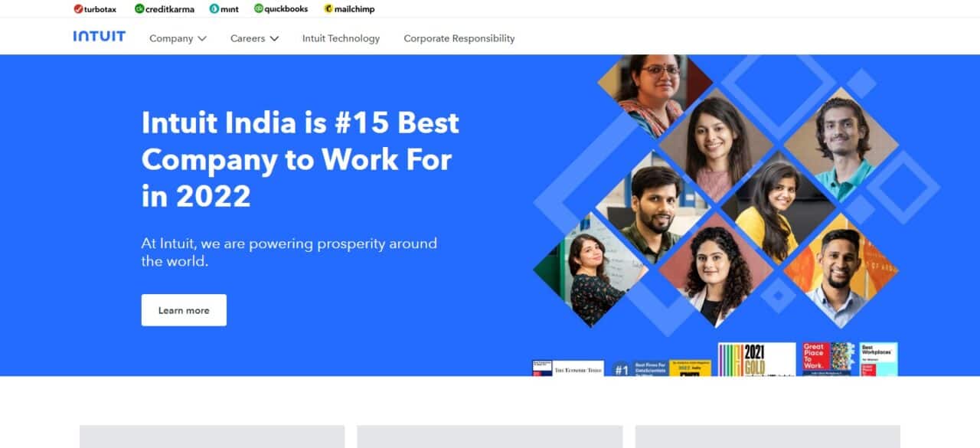This screenshot has height=448, width=980.
Task: Go to the Intuit home logo
Action: pos(100,36)
